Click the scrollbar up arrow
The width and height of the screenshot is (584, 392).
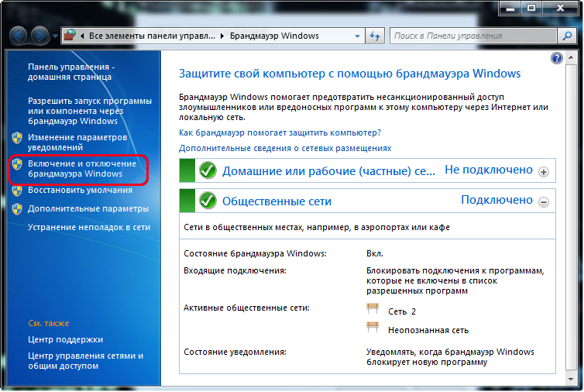pos(571,58)
